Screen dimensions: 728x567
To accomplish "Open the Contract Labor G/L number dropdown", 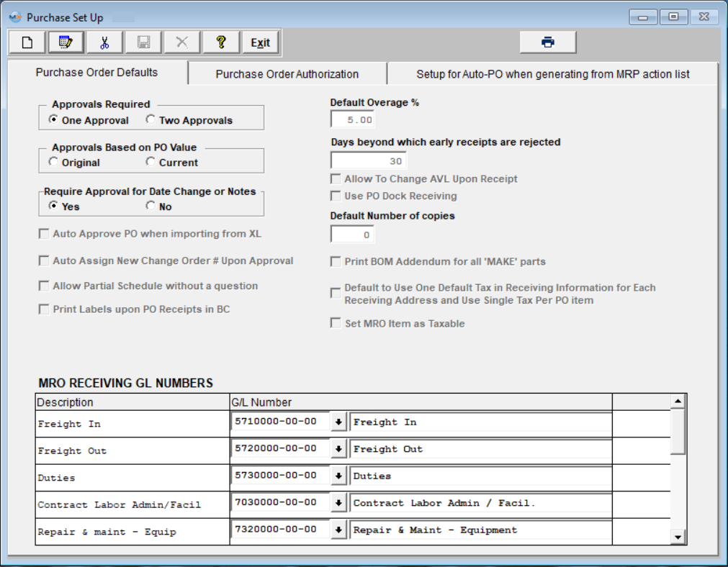I will (x=338, y=503).
